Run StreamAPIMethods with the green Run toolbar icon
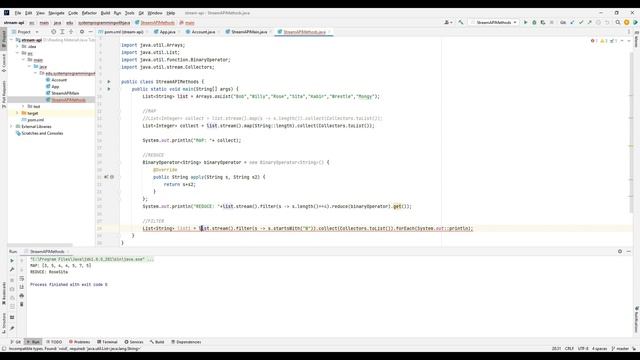The height and width of the screenshot is (360, 640). [x=526, y=22]
